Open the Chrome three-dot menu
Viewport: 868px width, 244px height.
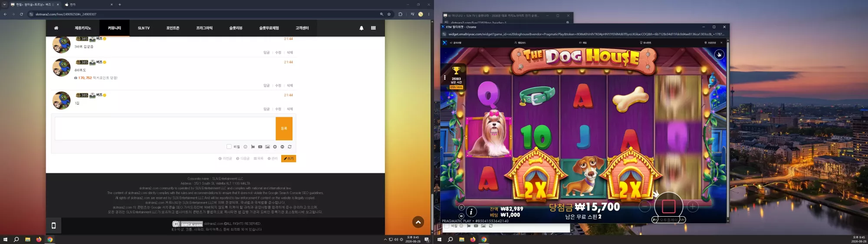[429, 14]
